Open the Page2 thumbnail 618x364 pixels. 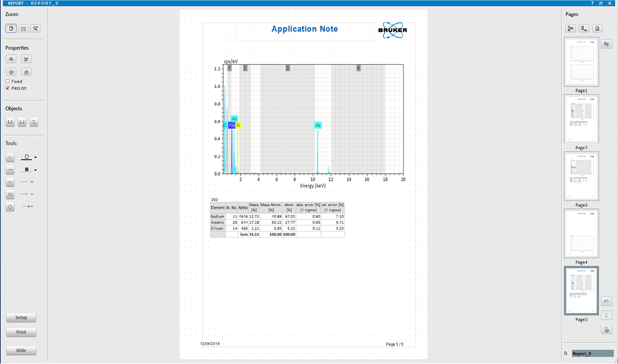pos(581,119)
